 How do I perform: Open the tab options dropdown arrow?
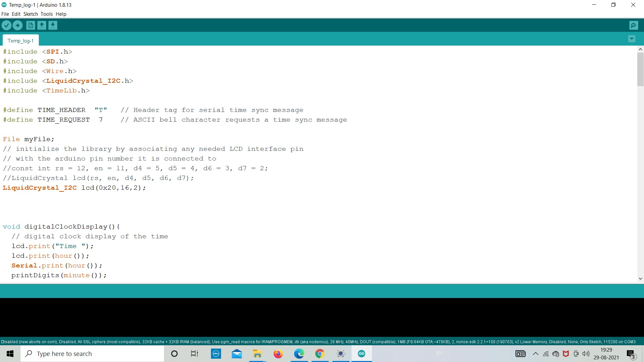[632, 39]
